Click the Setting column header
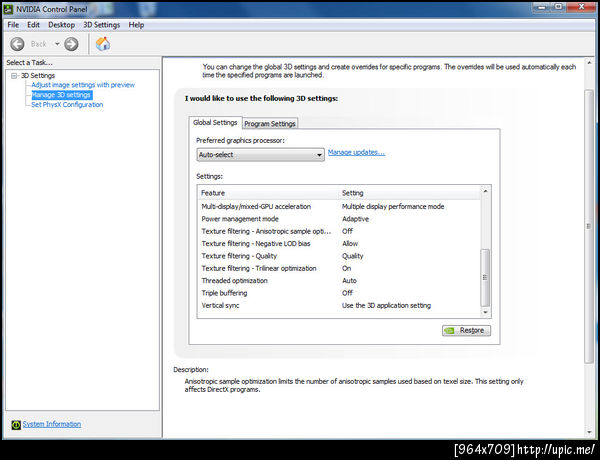 (x=409, y=193)
